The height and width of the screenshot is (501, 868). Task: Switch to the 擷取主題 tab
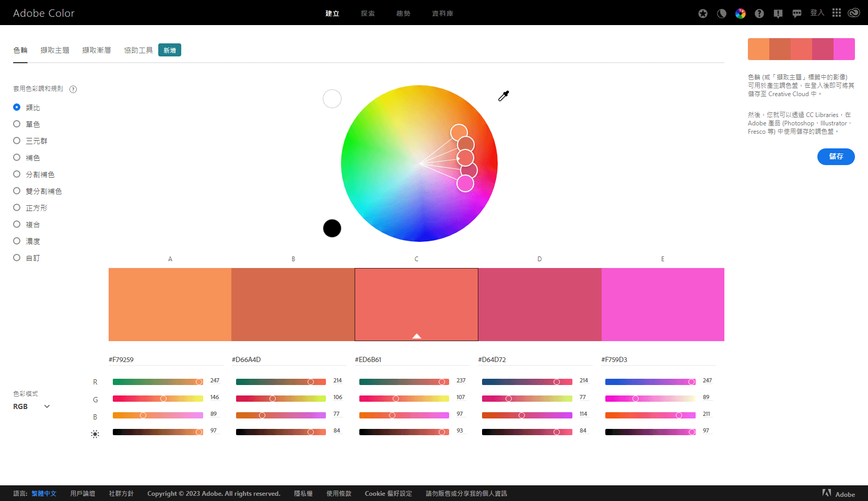pos(55,50)
